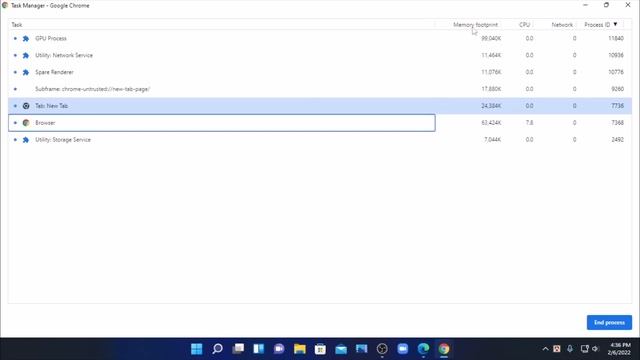Open the Mail app from taskbar
The image size is (640, 360).
click(341, 349)
